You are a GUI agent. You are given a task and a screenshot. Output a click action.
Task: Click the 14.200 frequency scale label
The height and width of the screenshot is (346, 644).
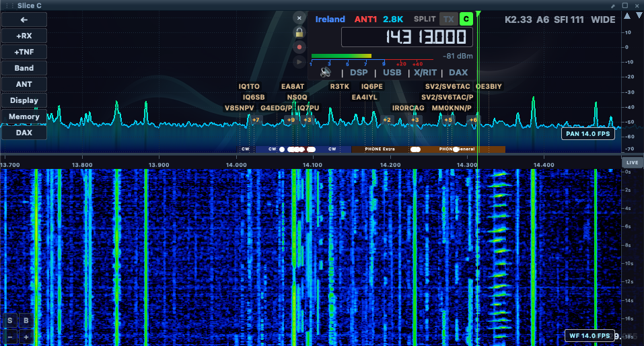(390, 165)
